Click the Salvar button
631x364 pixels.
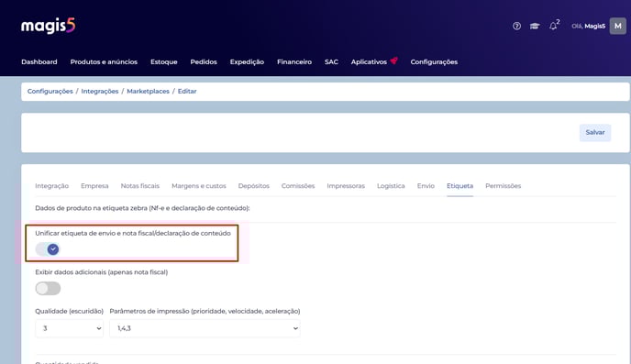click(595, 132)
